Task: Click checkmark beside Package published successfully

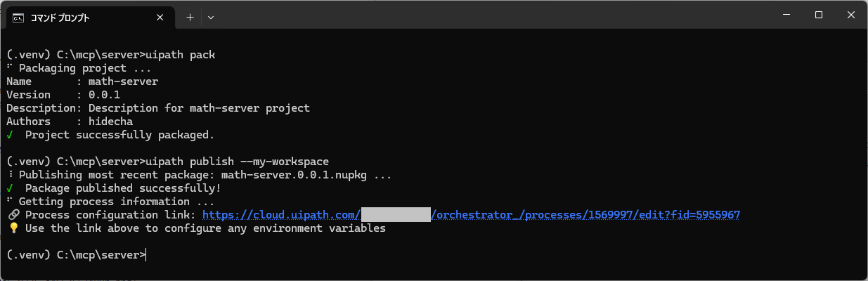Action: 10,188
